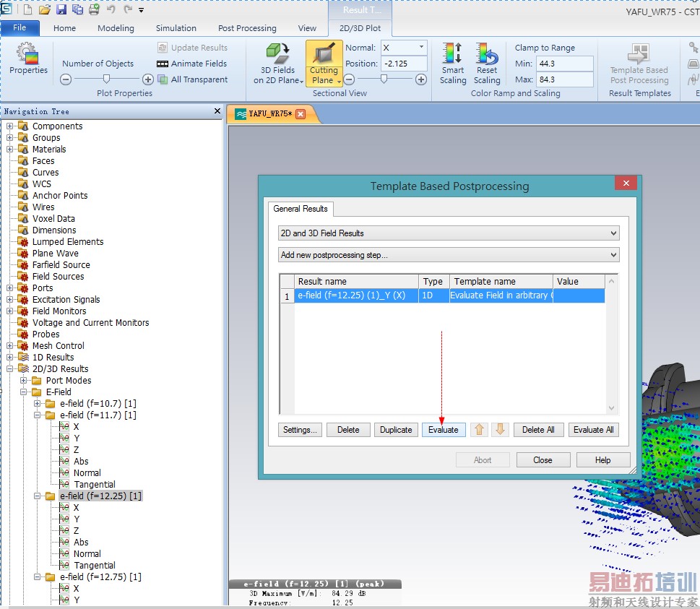Select the Port Modes folder
This screenshot has height=609, width=700.
click(x=69, y=381)
